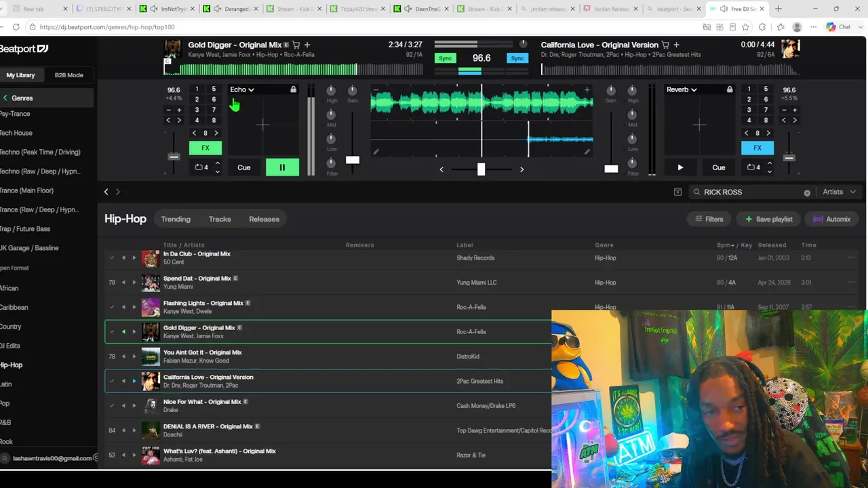Nudge left deck tempo down with minus
Image resolution: width=868 pixels, height=488 pixels.
tap(168, 110)
